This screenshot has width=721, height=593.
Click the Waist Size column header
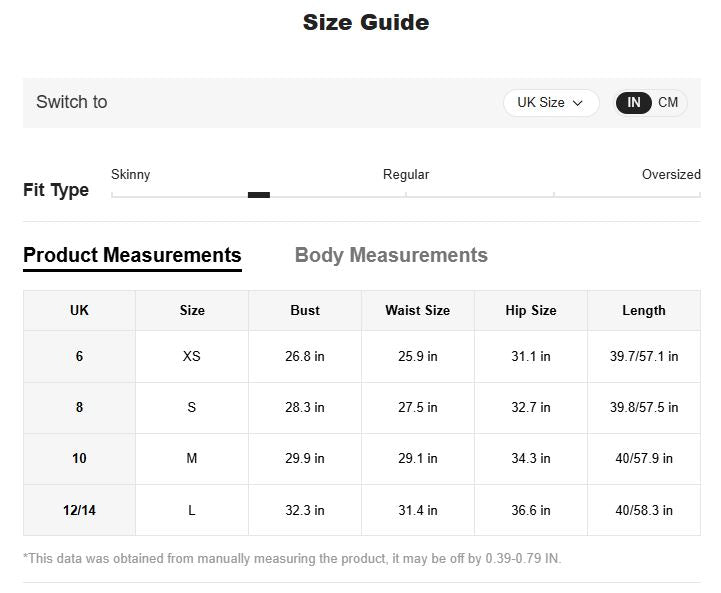click(x=417, y=311)
